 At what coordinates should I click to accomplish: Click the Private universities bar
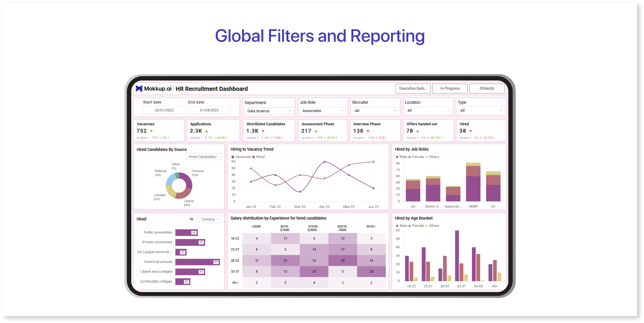[x=190, y=242]
